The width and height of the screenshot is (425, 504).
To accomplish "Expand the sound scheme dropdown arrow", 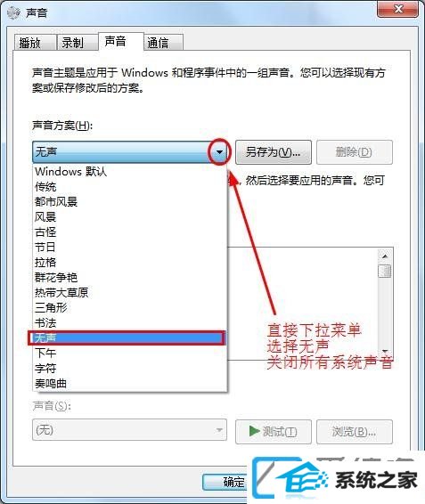I will pyautogui.click(x=220, y=152).
